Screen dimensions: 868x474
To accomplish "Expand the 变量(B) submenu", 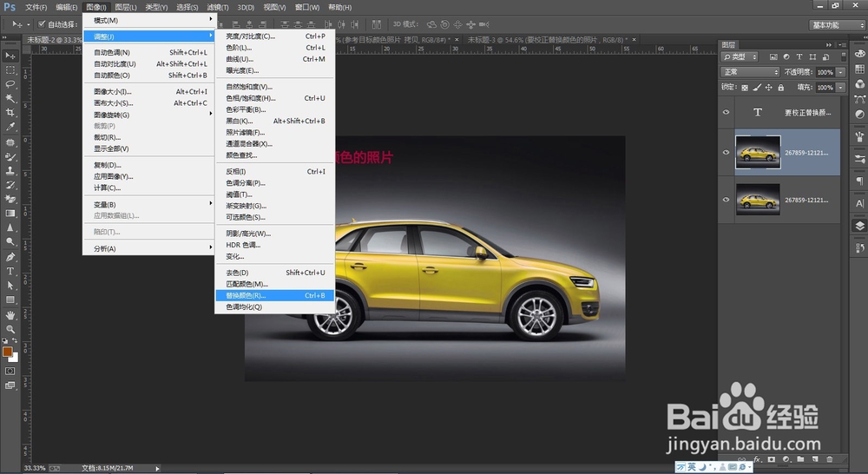I will (x=148, y=204).
